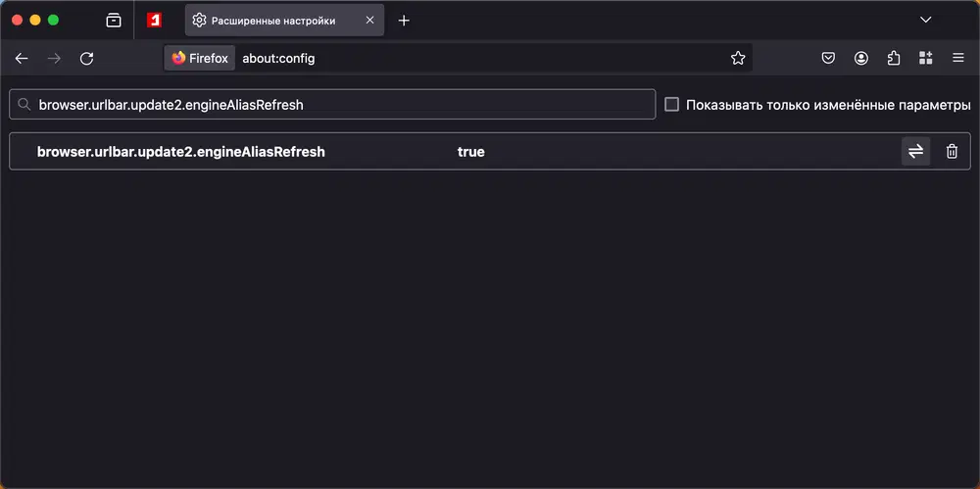Toggle the engineAliasRefresh preference value
980x489 pixels.
point(915,152)
